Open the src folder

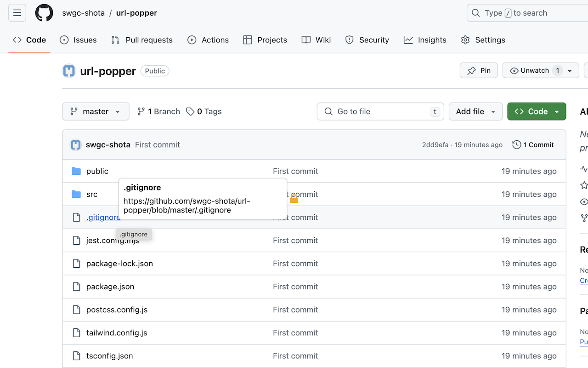tap(92, 194)
